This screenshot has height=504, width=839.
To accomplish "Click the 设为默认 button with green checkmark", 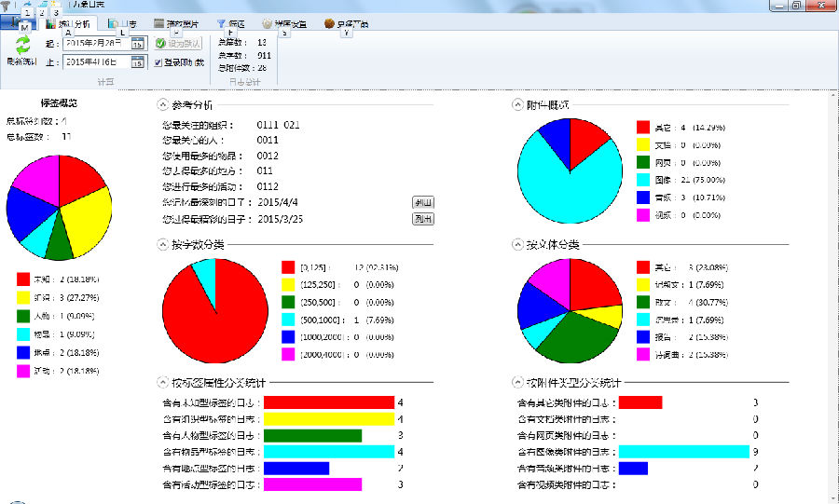I will click(x=177, y=44).
